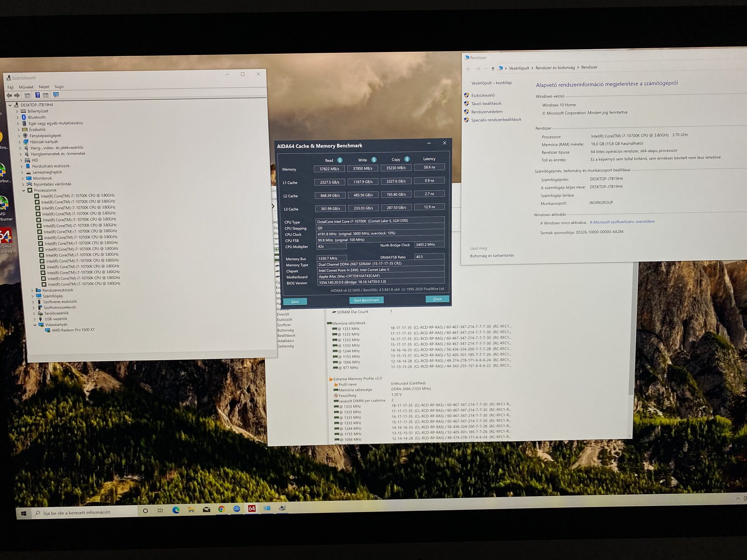Viewport: 747px width, 560px height.
Task: Collapse the DESKTOP-JTB19H4 root node
Action: [x=10, y=105]
